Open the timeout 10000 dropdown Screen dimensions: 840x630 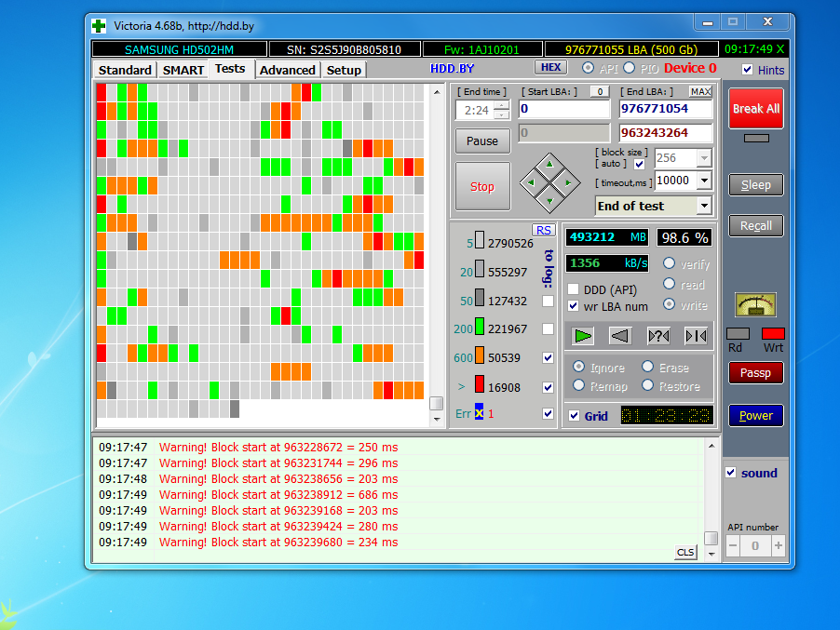point(704,181)
